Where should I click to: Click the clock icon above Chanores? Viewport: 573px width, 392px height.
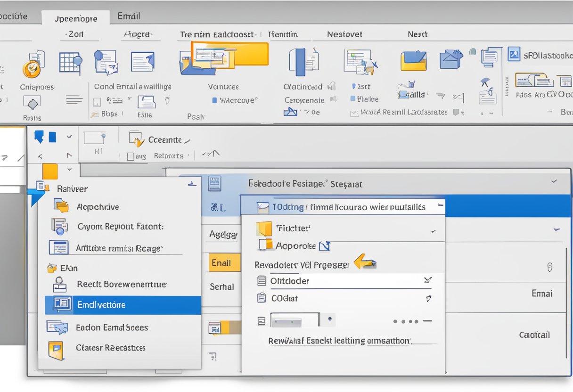(31, 69)
